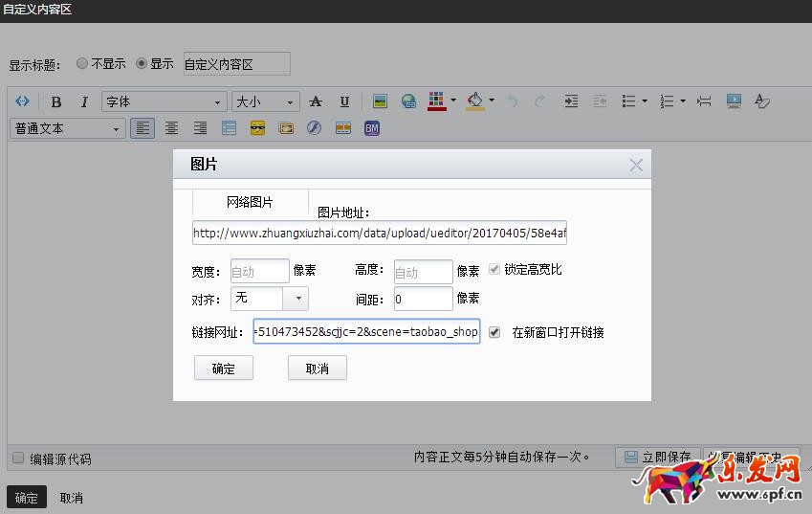This screenshot has width=812, height=514.
Task: Close the 图片 dialog with X
Action: tap(636, 166)
